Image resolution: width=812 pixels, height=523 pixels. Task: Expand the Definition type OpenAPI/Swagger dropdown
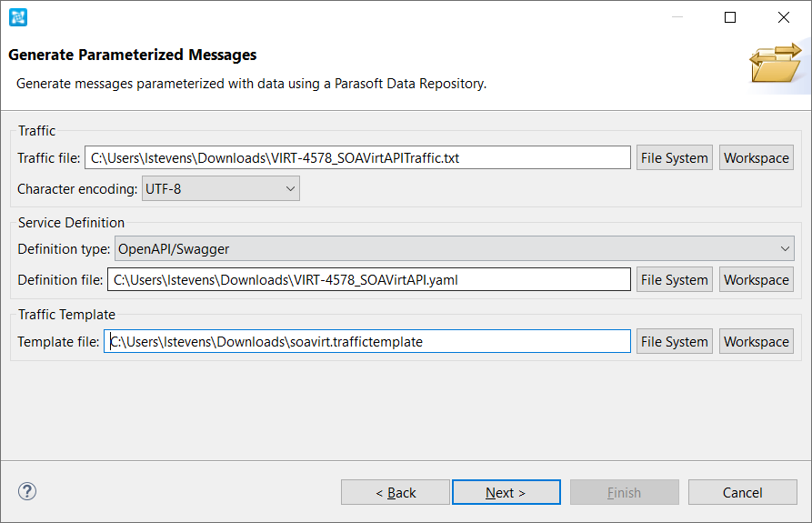(454, 249)
